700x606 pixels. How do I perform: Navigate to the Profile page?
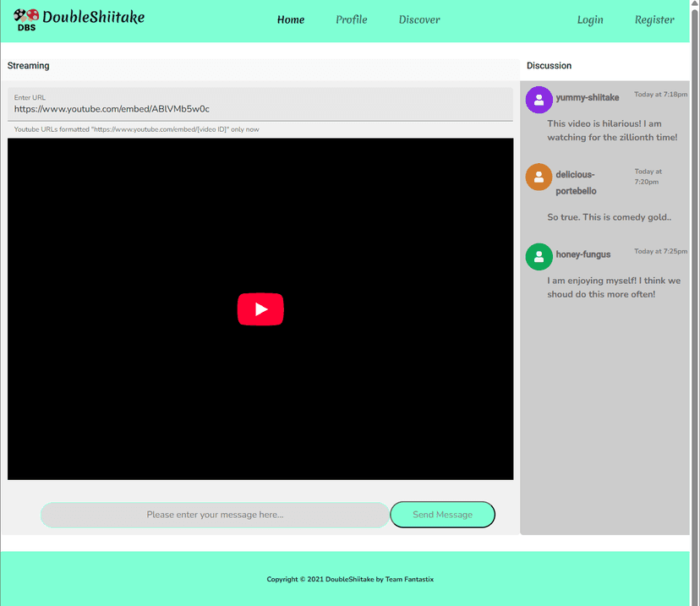351,19
